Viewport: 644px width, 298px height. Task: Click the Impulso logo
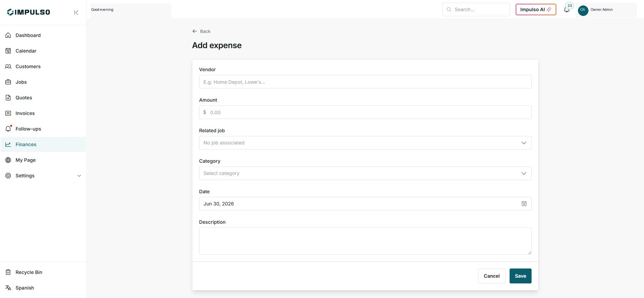(x=28, y=12)
